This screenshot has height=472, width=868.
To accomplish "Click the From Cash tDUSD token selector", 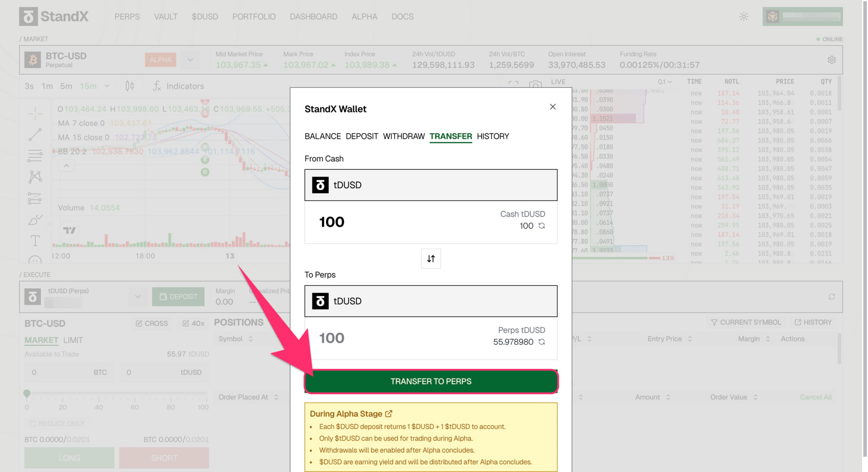I will (431, 185).
